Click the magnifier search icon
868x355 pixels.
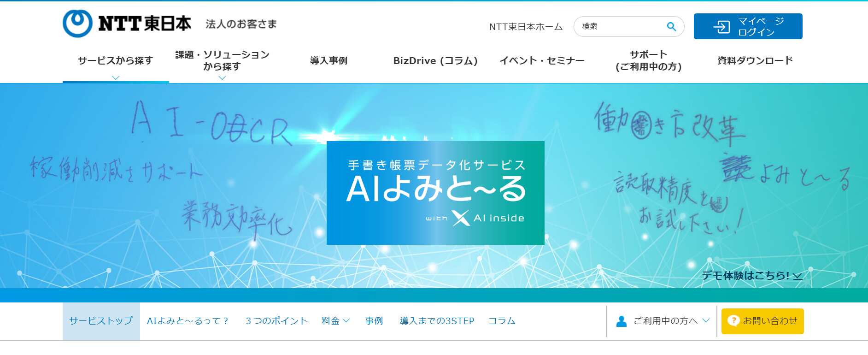[x=671, y=27]
